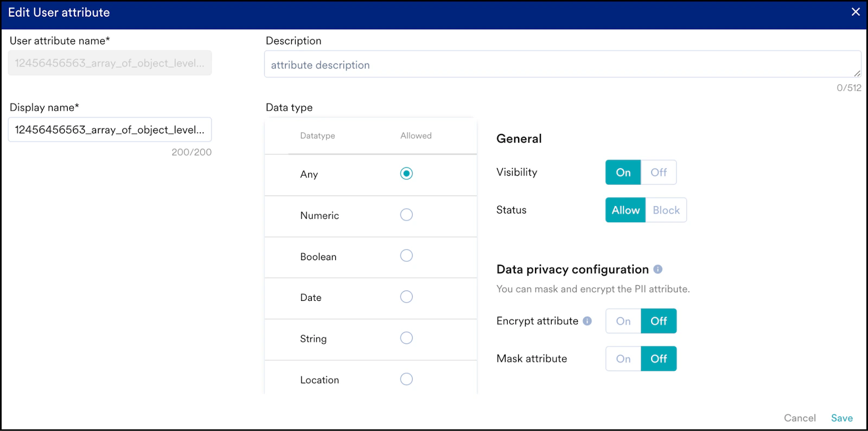Screen dimensions: 868x431
Task: Focus the Description text area
Action: tap(563, 65)
